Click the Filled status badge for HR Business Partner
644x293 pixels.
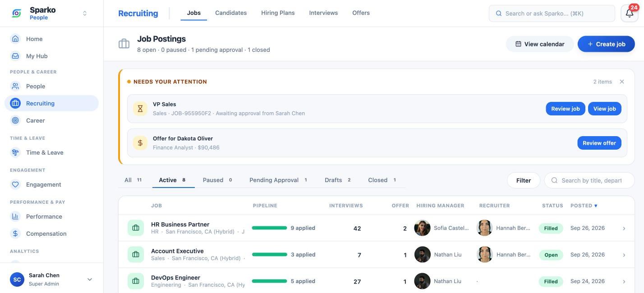click(x=551, y=228)
